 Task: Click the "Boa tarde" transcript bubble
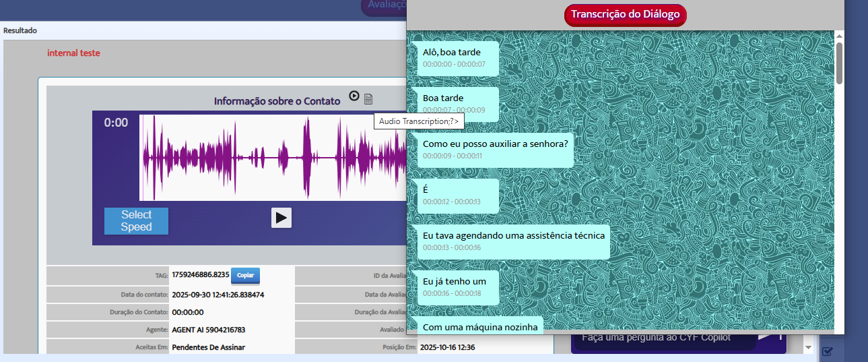point(458,103)
